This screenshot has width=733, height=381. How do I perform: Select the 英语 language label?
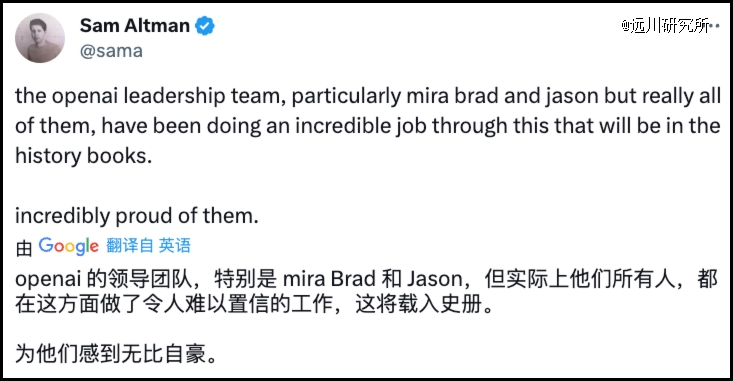click(x=174, y=245)
